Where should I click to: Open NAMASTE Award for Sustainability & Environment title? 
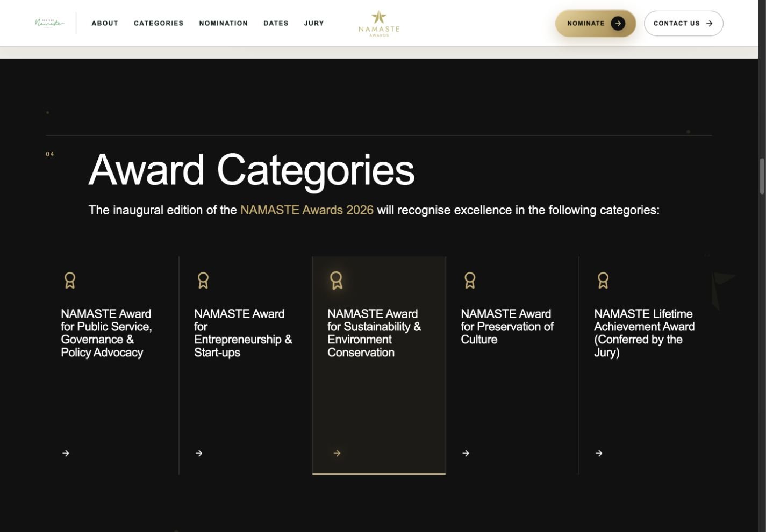point(374,333)
